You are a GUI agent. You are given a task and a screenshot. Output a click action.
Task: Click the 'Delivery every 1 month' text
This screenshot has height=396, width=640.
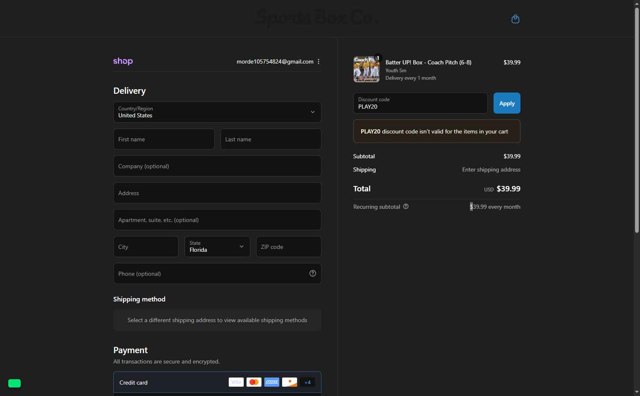[x=411, y=78]
